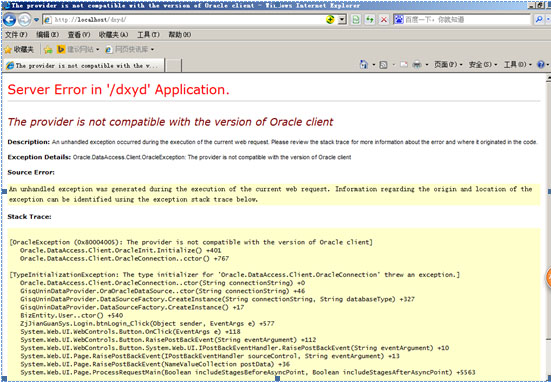This screenshot has width=551, height=382.
Task: Open the 文件(F) menu
Action: pos(16,34)
